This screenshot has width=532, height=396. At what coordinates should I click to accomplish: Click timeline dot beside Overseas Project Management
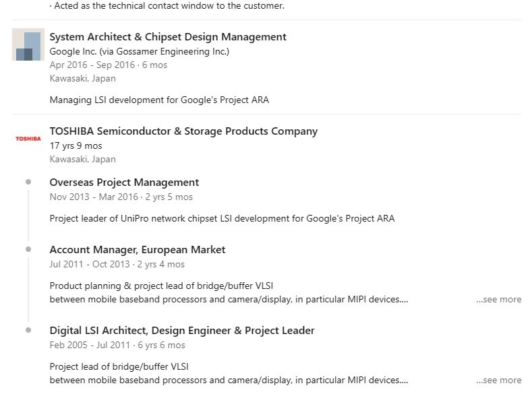[x=28, y=182]
